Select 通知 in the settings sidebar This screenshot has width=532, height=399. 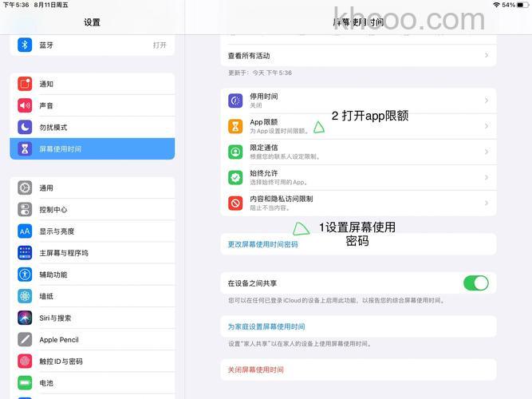93,84
